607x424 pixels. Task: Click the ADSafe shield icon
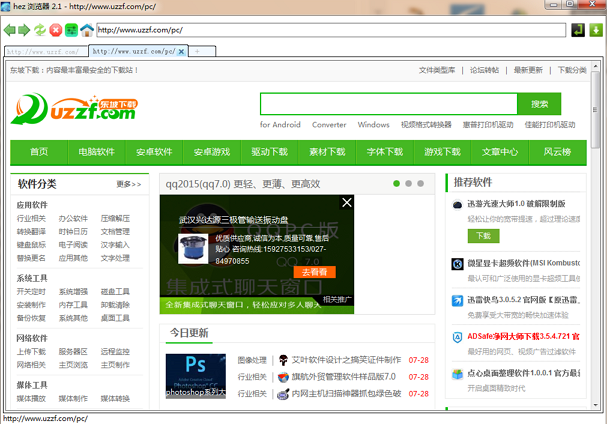457,337
